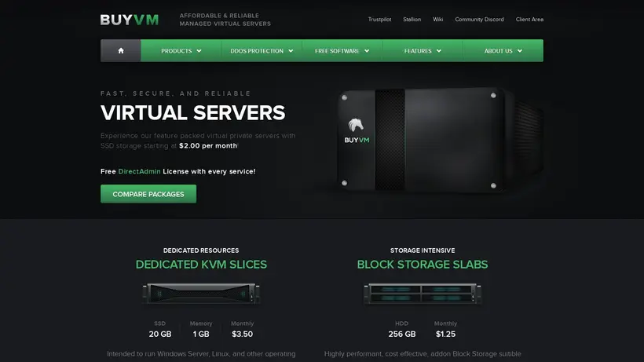Image resolution: width=644 pixels, height=362 pixels.
Task: Join the Community Discord link
Action: (479, 20)
